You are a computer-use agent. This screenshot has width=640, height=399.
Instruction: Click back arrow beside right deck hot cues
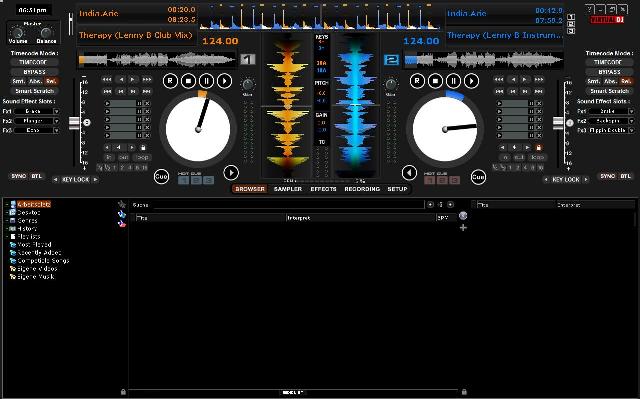pos(409,173)
